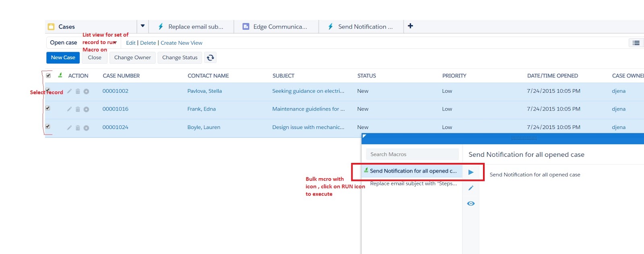The height and width of the screenshot is (254, 644).
Task: Click the Change Status button
Action: pyautogui.click(x=180, y=58)
